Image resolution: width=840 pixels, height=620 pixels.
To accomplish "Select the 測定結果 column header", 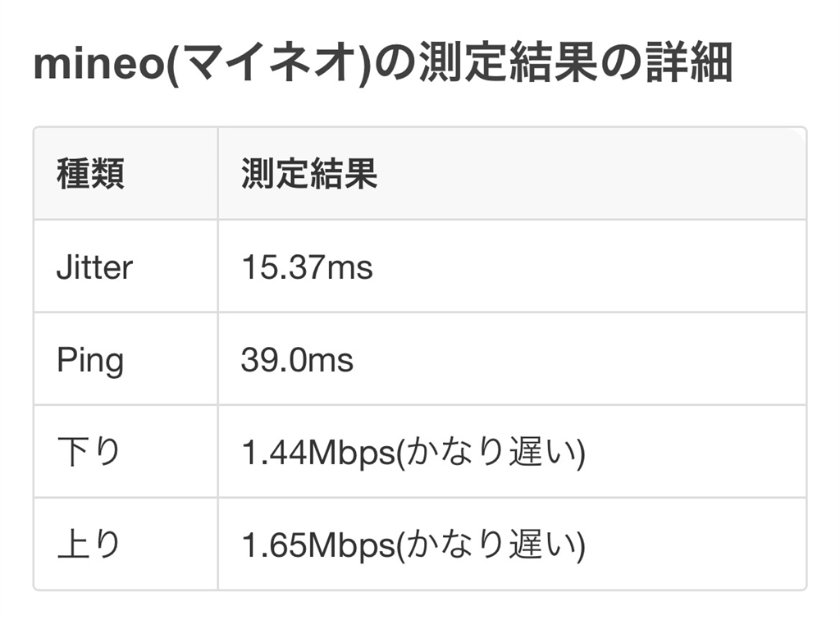I will coord(309,175).
